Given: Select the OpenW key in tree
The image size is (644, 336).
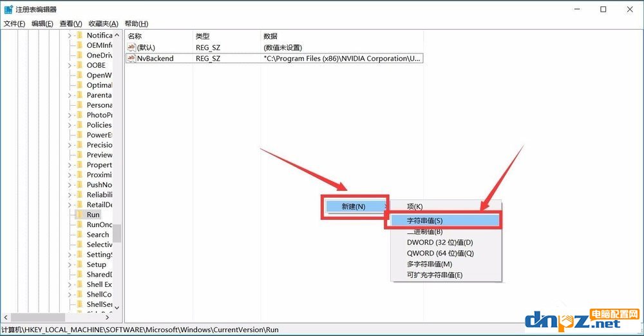Looking at the screenshot, I should click(x=99, y=75).
